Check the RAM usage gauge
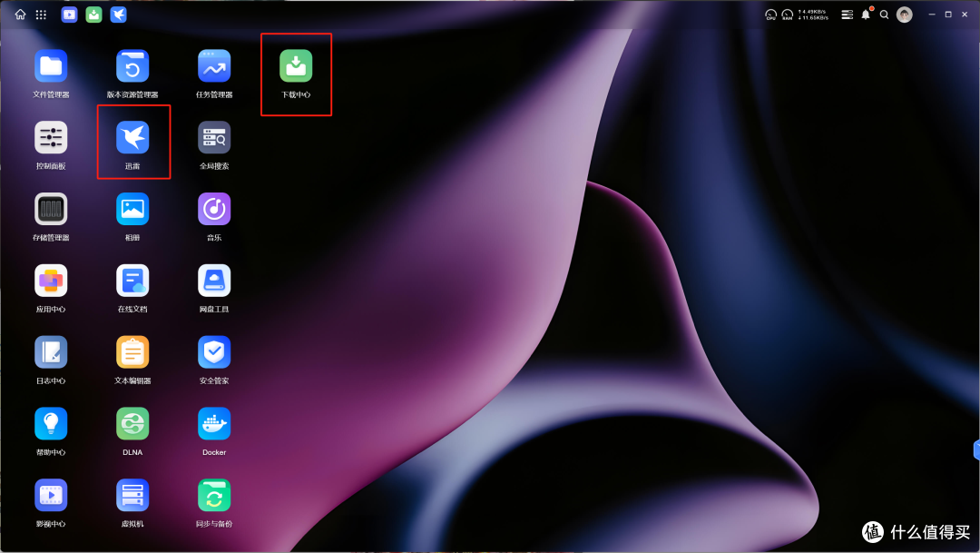 coord(787,15)
